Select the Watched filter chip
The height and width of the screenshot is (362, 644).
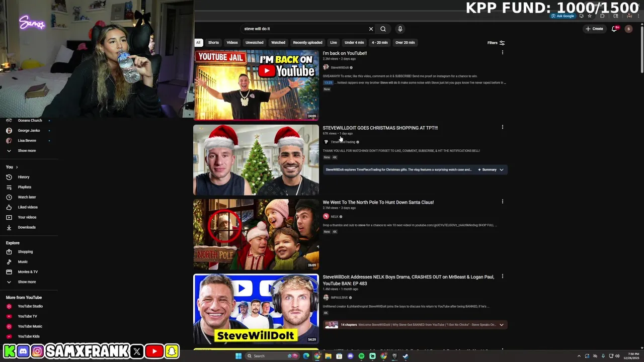click(278, 43)
